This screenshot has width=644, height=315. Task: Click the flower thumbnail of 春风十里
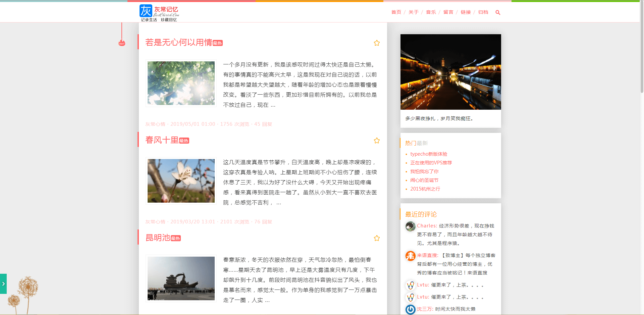[181, 180]
